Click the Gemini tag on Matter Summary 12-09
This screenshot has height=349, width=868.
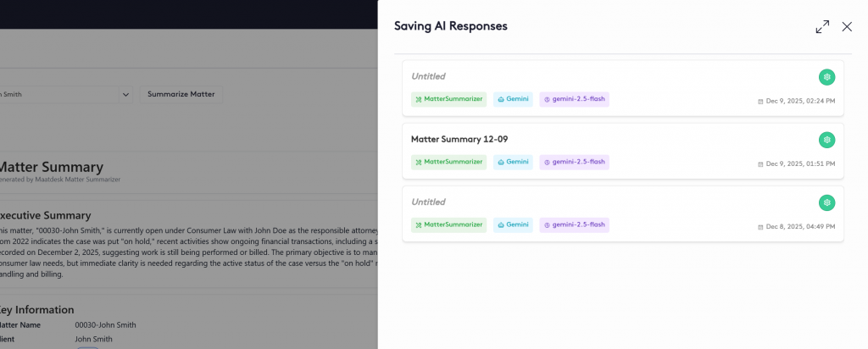(513, 162)
